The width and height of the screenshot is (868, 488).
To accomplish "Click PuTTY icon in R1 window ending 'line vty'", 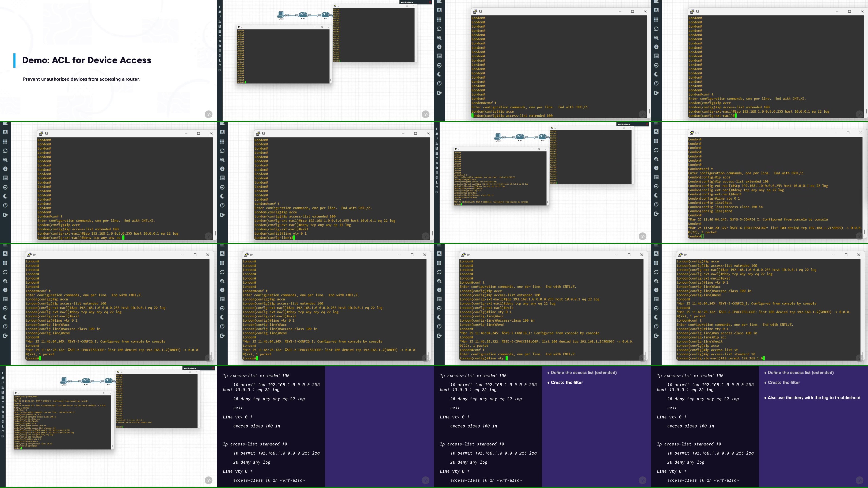I will (463, 255).
